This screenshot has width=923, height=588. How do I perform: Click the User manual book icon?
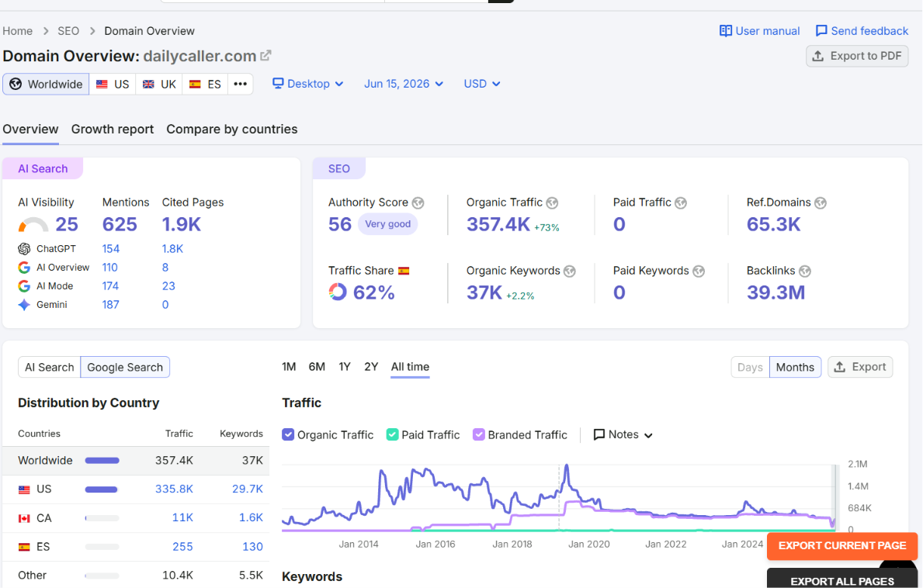(x=726, y=30)
